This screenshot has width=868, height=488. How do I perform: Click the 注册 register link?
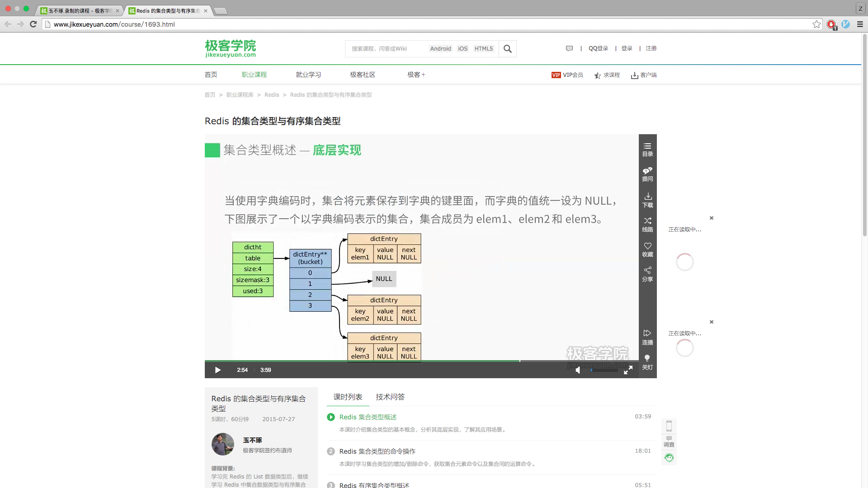(651, 48)
